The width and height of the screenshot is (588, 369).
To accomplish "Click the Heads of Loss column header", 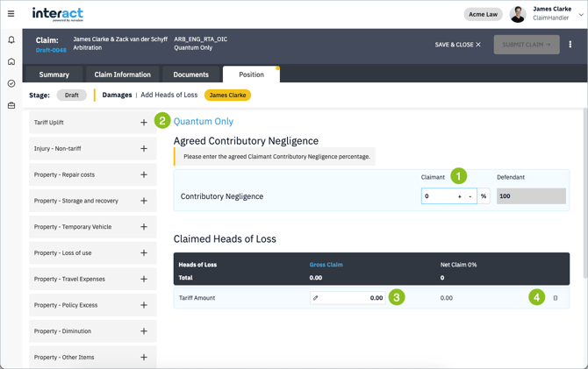I will 197,265.
